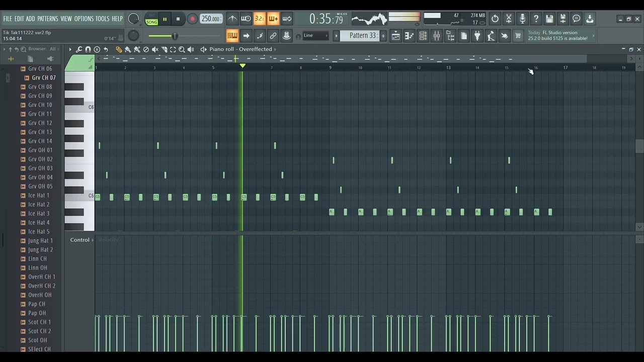Click the render-as-audio save icon

point(563,19)
